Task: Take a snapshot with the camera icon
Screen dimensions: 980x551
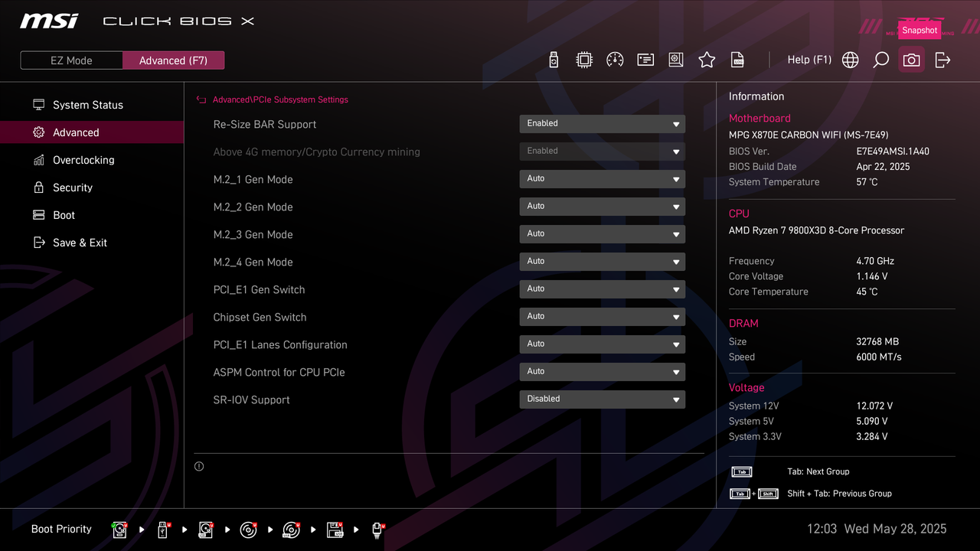Action: coord(911,60)
